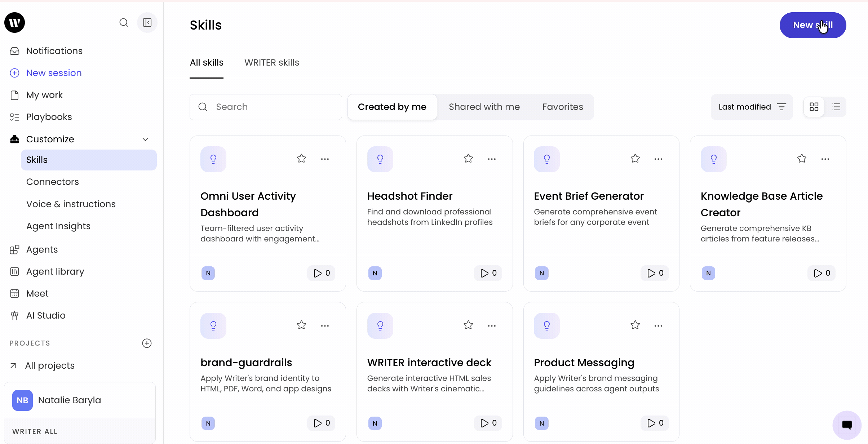Open All projects link
Image resolution: width=868 pixels, height=444 pixels.
pos(50,365)
